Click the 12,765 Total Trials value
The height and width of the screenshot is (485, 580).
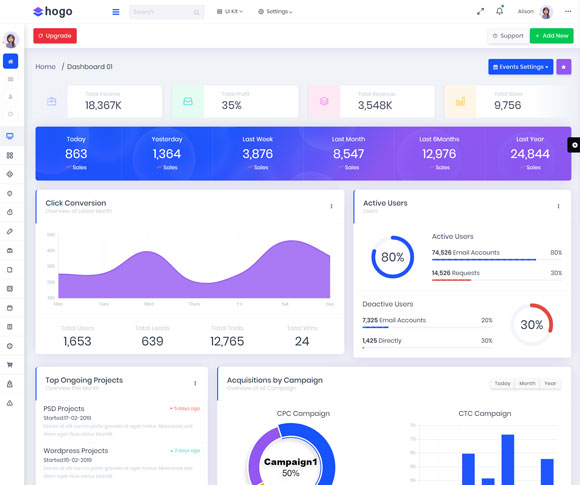coord(227,341)
